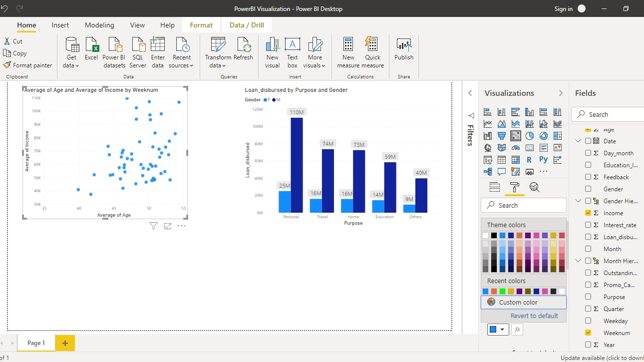Switch to the Modeling ribbon tab
Screen dimensions: 644x362
tap(99, 25)
